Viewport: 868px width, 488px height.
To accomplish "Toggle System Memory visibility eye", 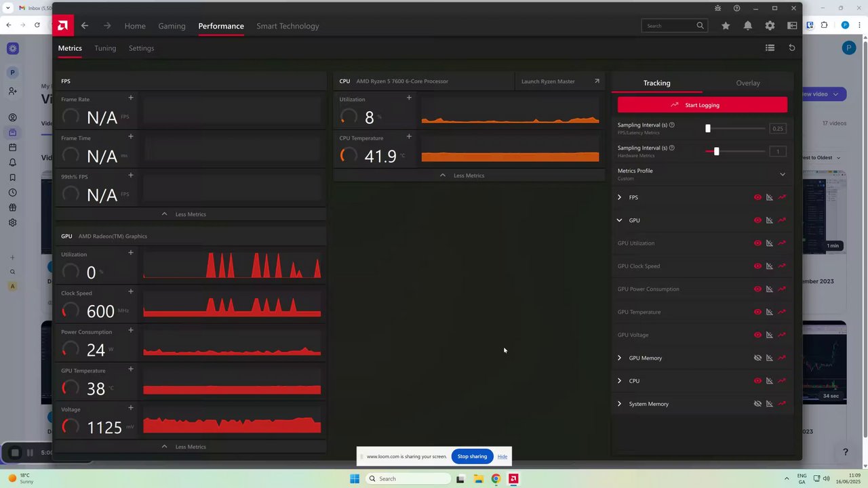I will (757, 404).
